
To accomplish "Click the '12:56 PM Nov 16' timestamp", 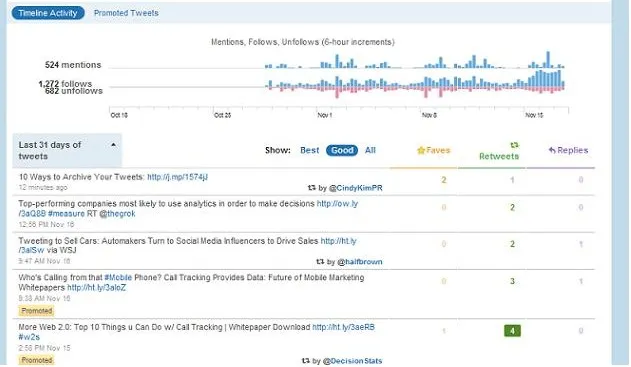I will click(x=46, y=224).
